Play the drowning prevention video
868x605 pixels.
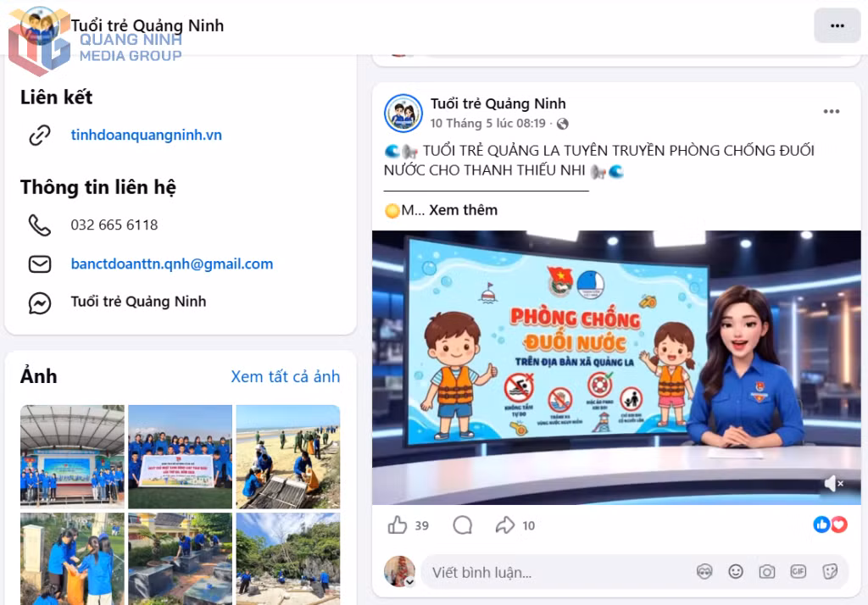tap(616, 367)
